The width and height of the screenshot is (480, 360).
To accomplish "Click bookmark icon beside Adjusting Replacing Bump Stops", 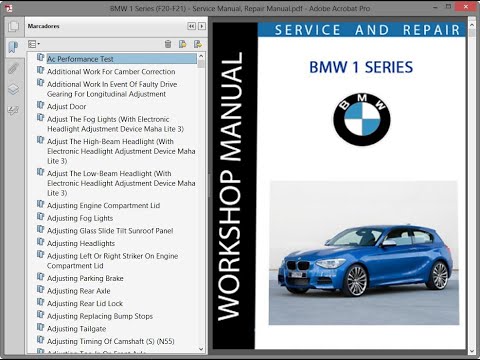I will click(40, 315).
